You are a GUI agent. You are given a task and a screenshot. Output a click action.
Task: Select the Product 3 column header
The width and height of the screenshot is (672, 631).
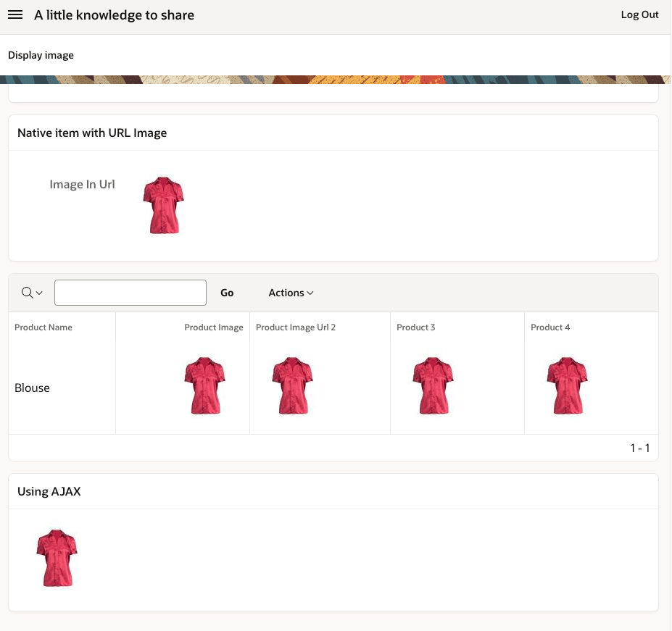pos(416,327)
